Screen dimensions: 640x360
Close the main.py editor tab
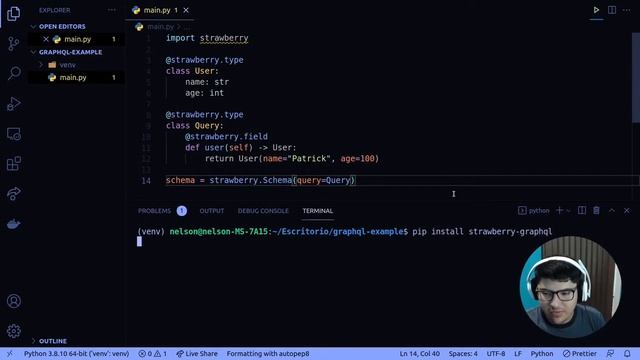186,10
